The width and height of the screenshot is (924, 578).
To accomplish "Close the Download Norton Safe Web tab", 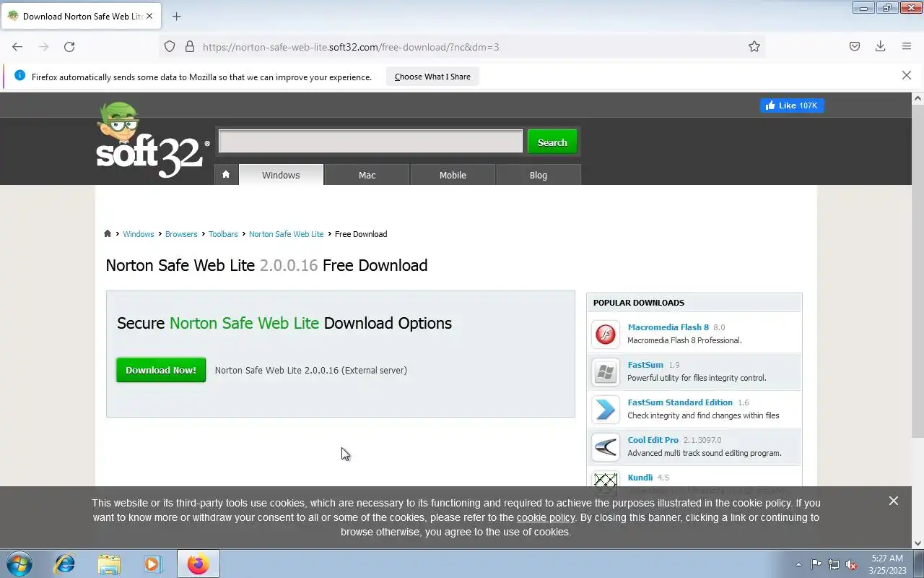I will pos(149,16).
